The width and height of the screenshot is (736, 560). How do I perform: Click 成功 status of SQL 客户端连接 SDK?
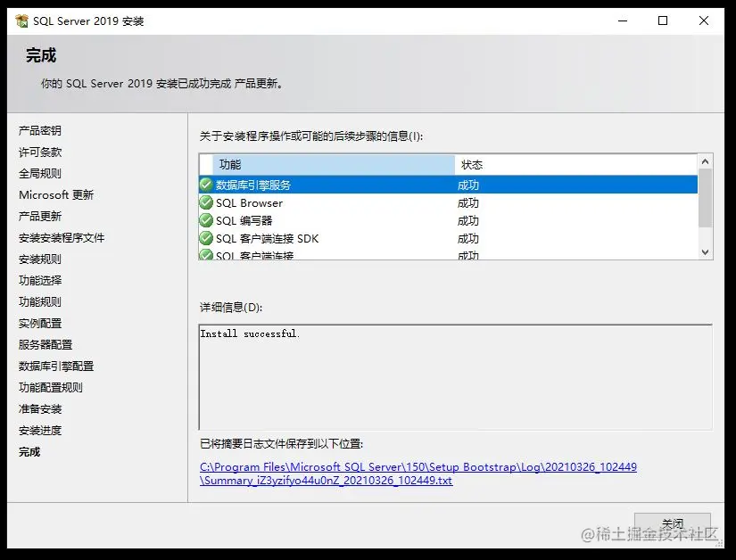468,239
